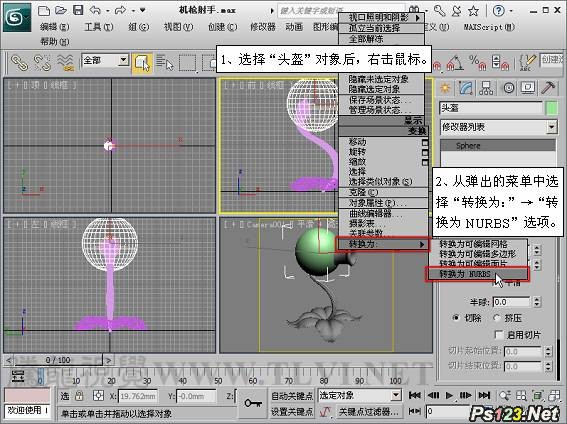Undo the last action
Viewport: 567px width, 424px height.
click(x=95, y=10)
